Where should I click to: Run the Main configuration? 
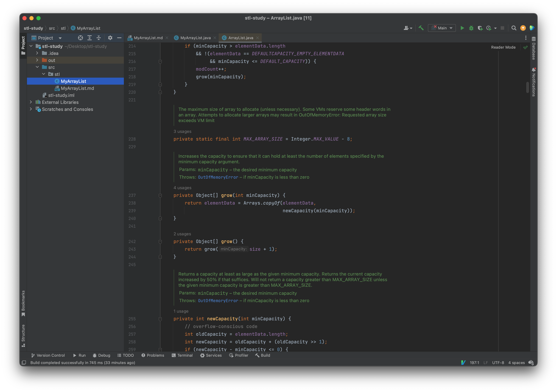462,28
